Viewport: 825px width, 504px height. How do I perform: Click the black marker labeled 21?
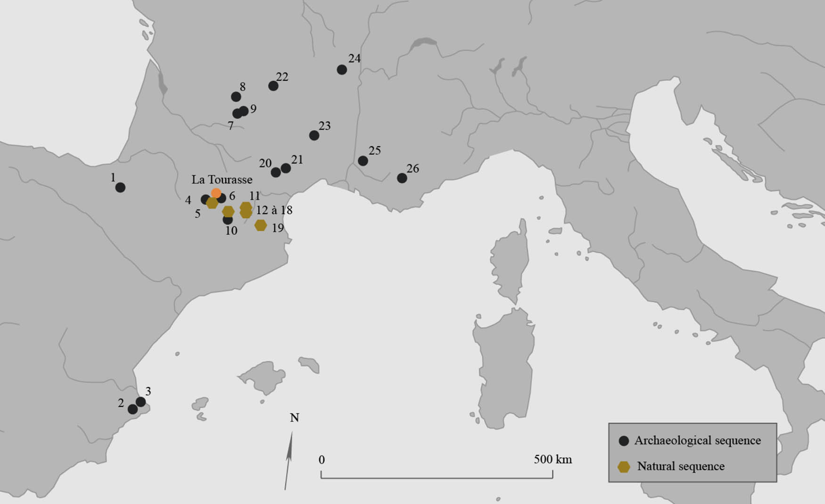pos(286,168)
